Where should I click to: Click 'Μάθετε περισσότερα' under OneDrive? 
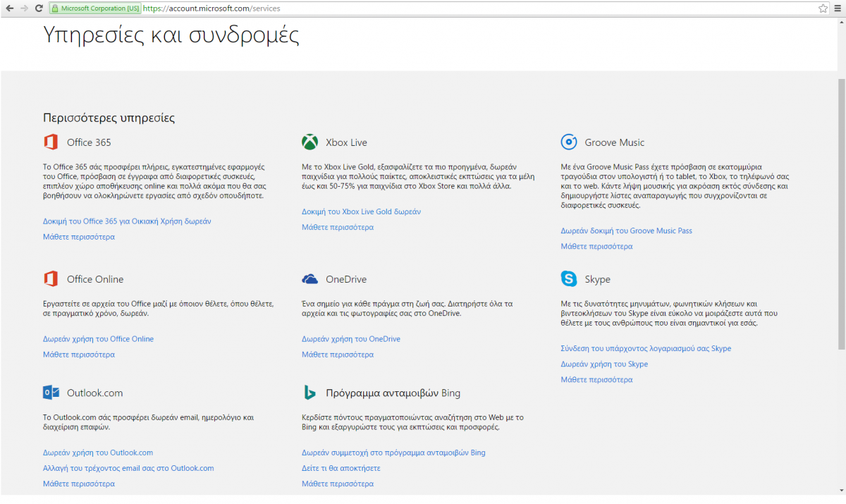tap(338, 355)
